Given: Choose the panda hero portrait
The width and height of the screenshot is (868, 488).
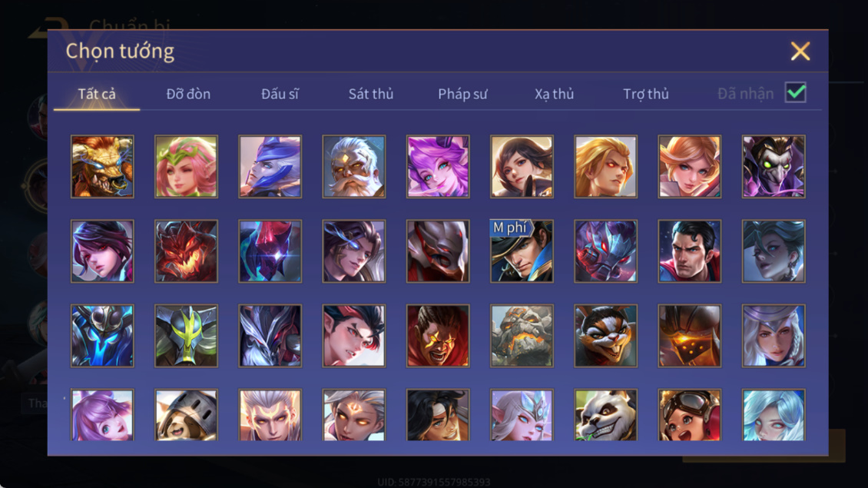Looking at the screenshot, I should point(605,415).
